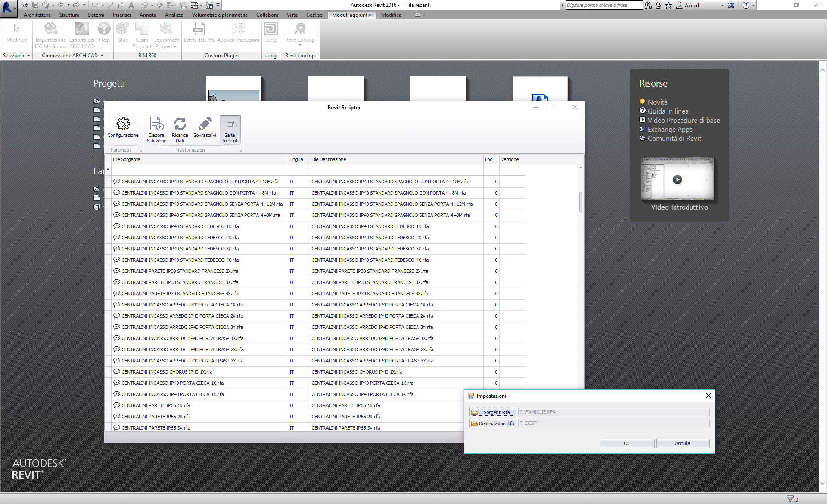
Task: Click Annulla in Impostazioni dialog
Action: tap(683, 443)
